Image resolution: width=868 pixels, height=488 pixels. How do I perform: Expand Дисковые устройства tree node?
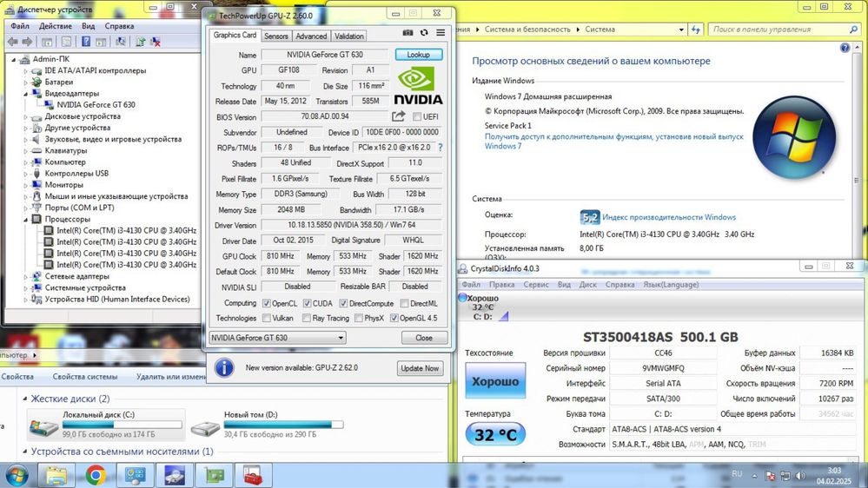coord(25,116)
